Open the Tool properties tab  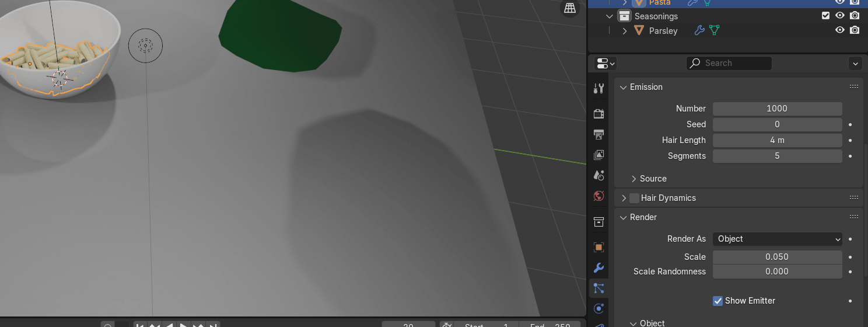click(598, 88)
